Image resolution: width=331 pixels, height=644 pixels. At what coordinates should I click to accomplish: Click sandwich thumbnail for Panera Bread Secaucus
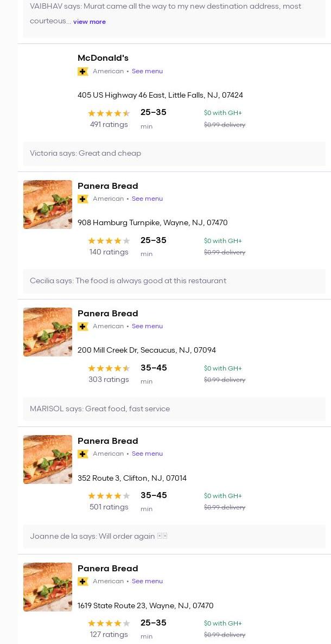[x=48, y=332]
